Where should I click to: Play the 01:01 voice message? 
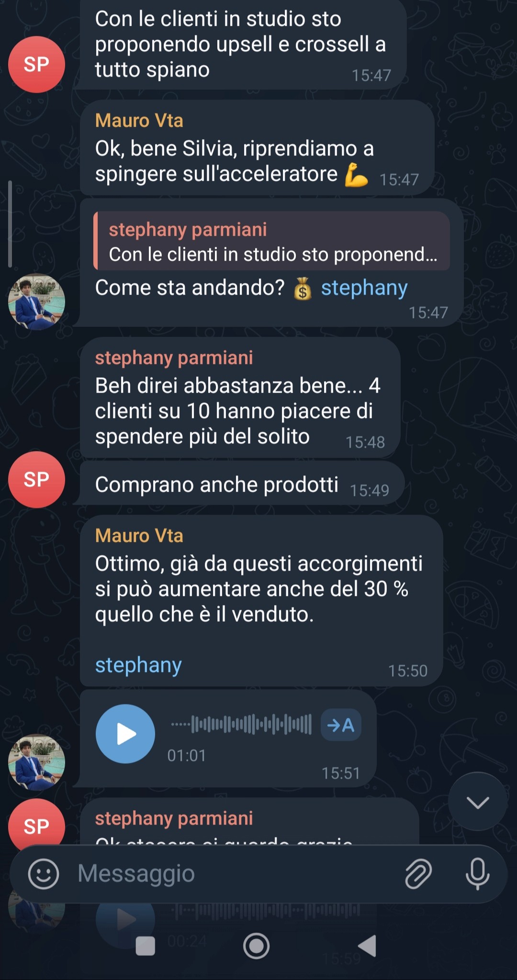tap(125, 734)
